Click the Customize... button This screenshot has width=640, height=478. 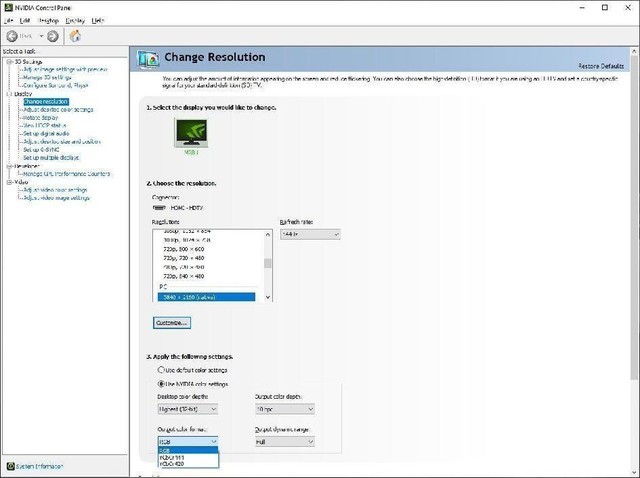(x=172, y=323)
